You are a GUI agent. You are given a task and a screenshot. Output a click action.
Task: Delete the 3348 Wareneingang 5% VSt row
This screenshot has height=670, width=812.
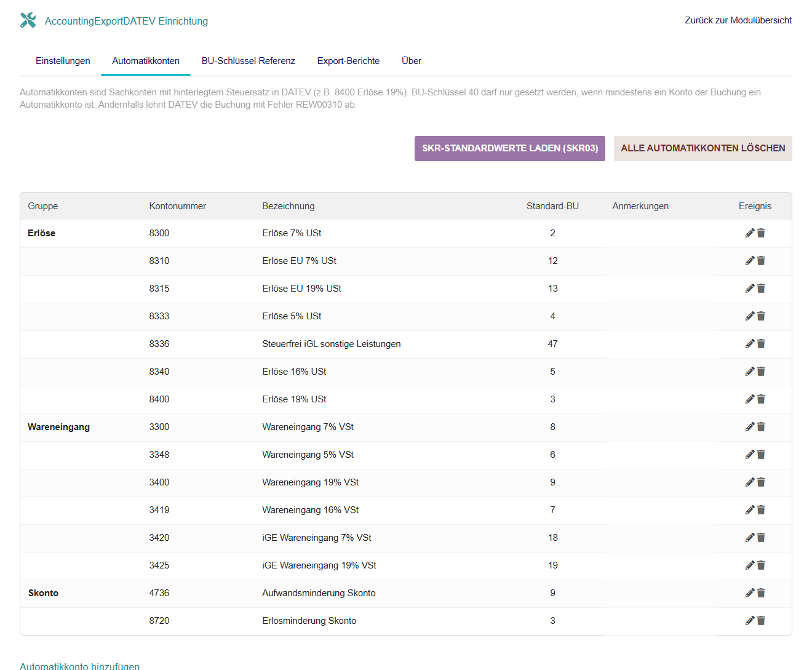click(761, 455)
